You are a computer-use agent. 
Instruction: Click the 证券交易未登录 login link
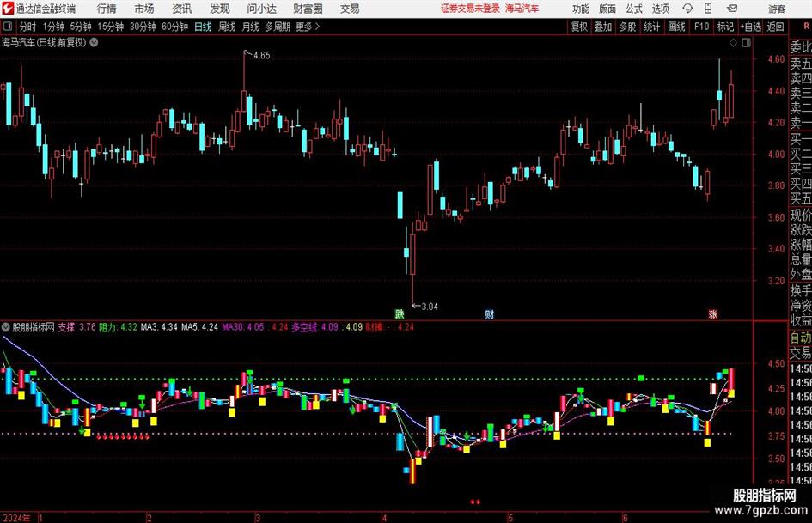470,9
